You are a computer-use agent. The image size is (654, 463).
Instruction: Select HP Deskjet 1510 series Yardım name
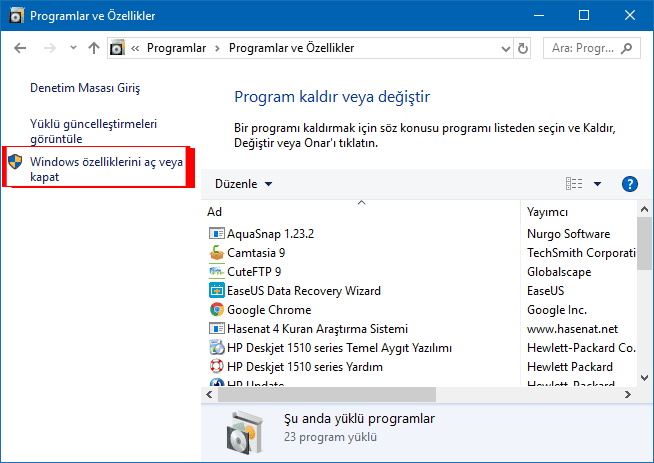pos(304,367)
